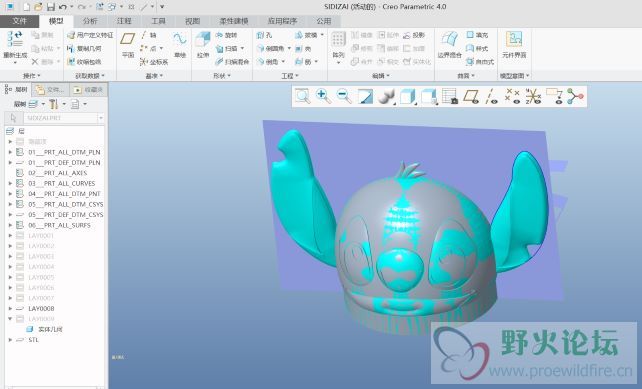Toggle datum axis display

pyautogui.click(x=491, y=97)
